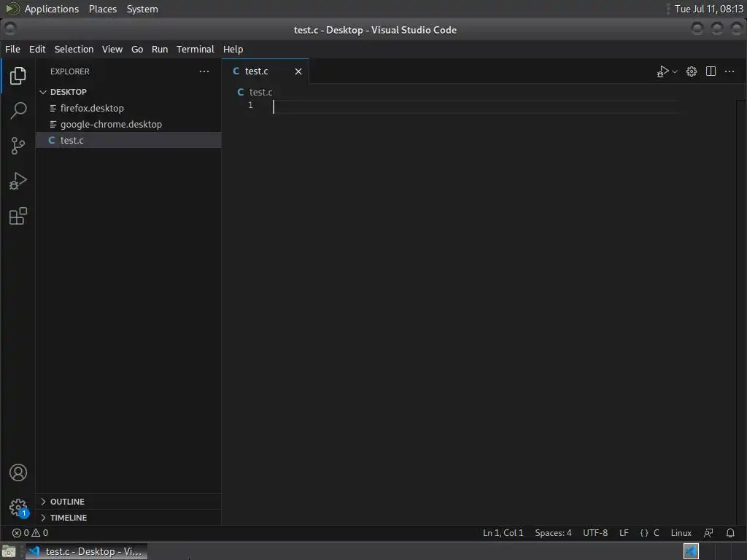
Task: Select the test.c editor tab
Action: 266,71
